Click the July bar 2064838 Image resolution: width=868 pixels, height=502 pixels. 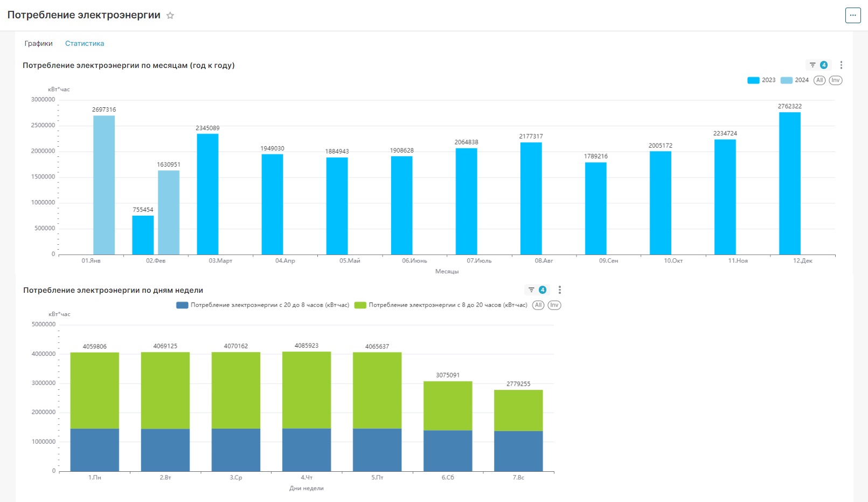pos(466,201)
